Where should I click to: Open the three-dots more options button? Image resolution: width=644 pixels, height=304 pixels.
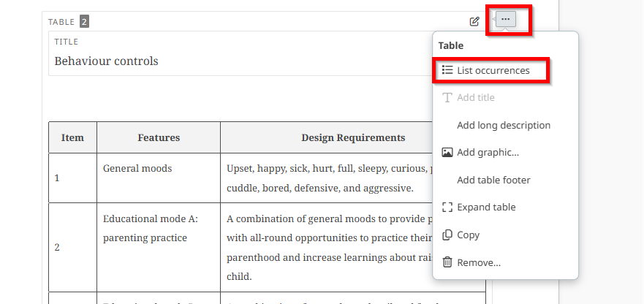tap(506, 19)
